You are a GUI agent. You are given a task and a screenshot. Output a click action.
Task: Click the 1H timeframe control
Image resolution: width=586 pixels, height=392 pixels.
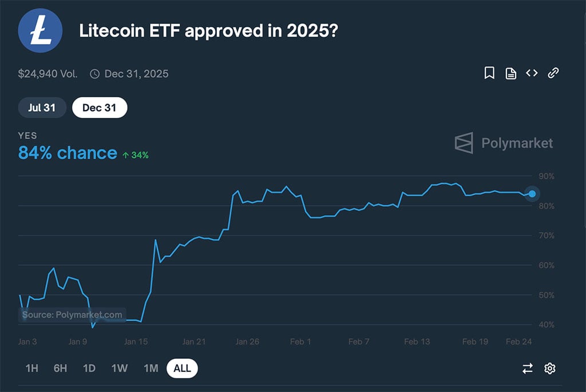click(32, 368)
